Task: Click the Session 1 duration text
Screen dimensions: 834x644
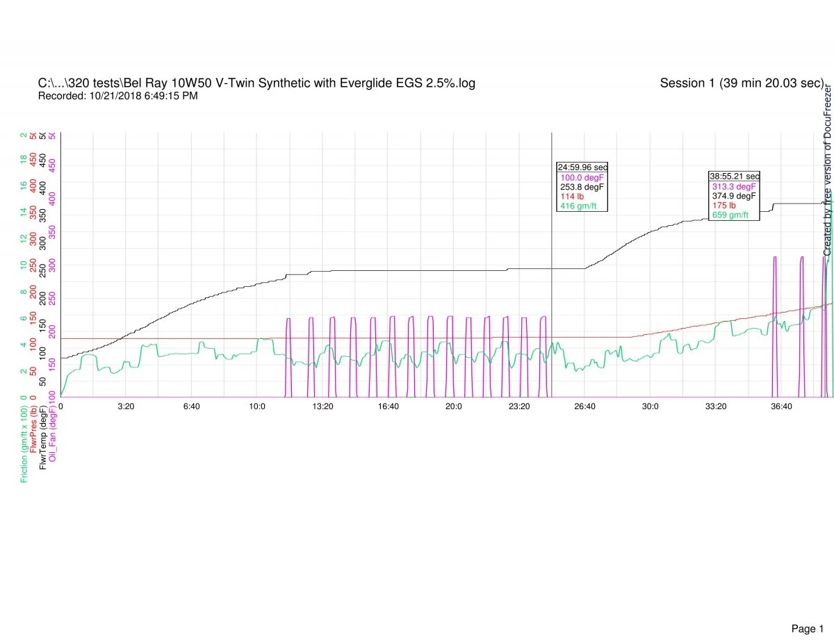Action: [x=742, y=83]
